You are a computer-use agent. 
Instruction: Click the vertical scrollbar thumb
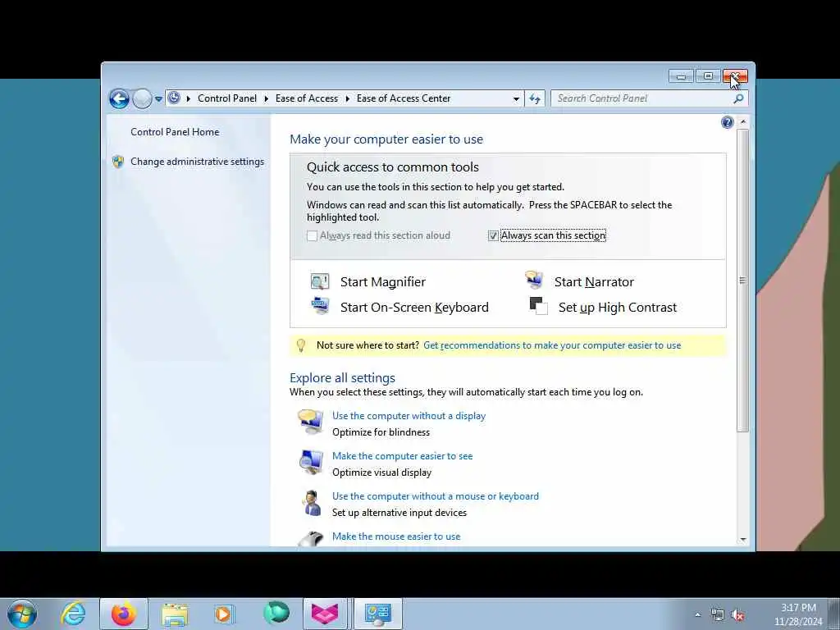pos(742,281)
